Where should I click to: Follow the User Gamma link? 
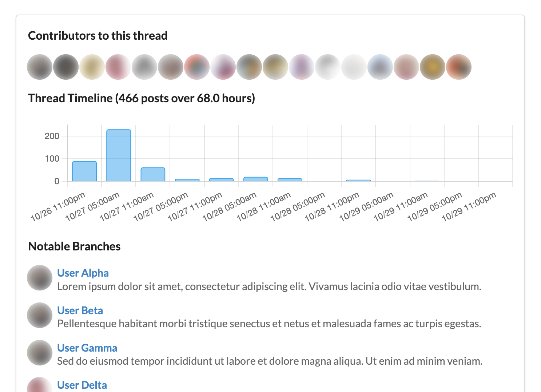87,348
